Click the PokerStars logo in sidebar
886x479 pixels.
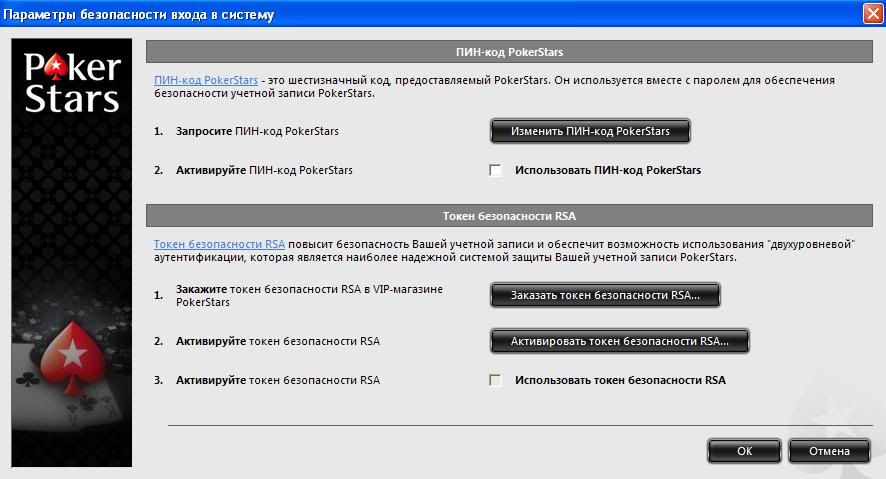(x=72, y=82)
